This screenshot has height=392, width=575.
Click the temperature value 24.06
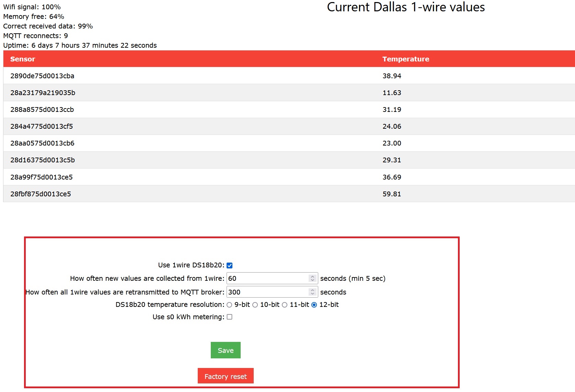coord(392,126)
